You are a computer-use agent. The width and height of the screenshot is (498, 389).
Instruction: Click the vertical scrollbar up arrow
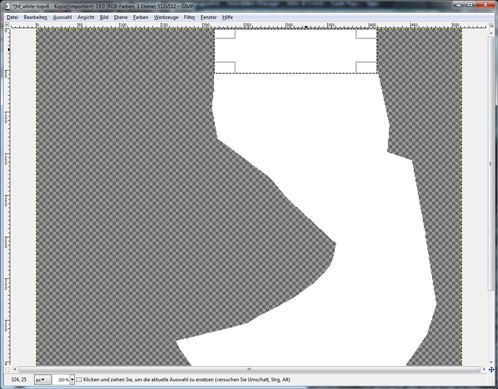pos(491,33)
